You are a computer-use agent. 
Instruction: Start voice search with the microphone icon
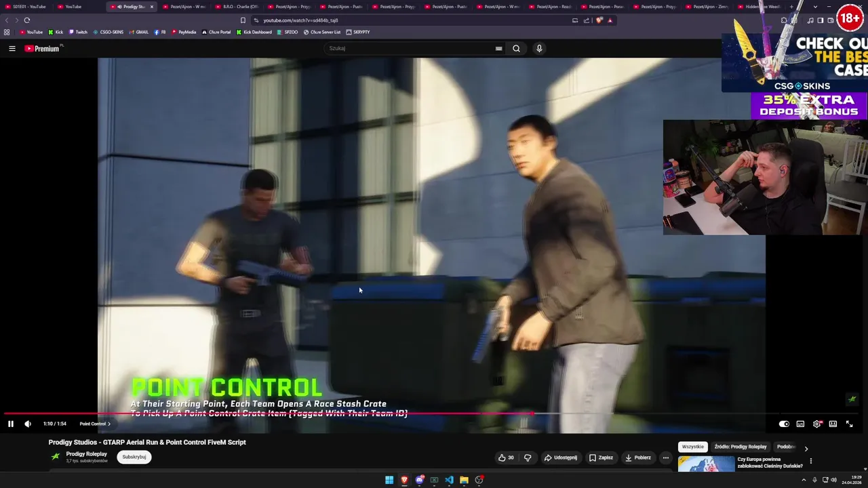539,48
